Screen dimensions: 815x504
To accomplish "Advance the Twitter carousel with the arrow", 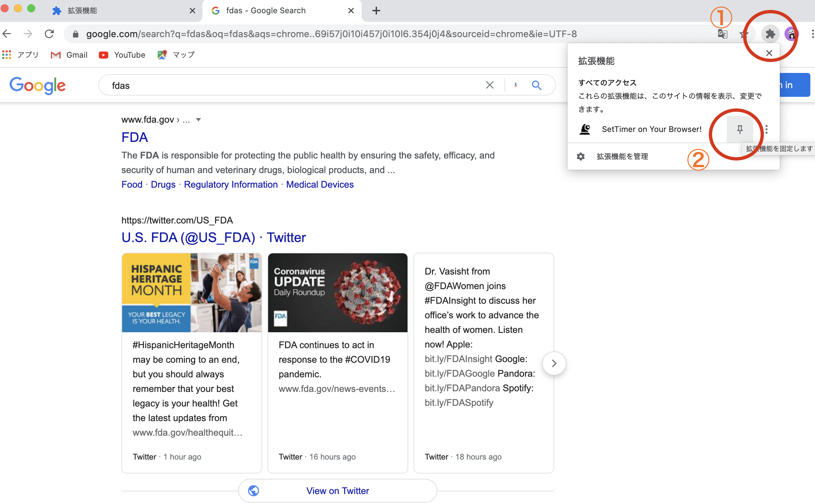I will (x=554, y=363).
